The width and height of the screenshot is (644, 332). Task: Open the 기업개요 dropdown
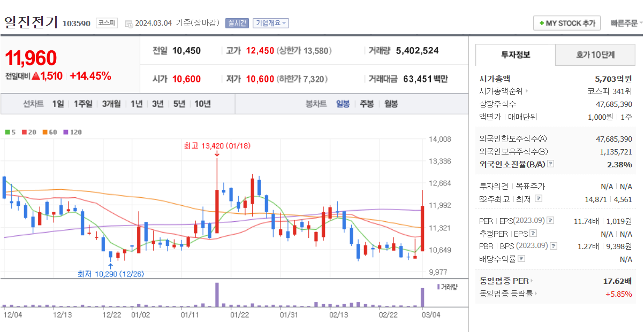pyautogui.click(x=271, y=23)
